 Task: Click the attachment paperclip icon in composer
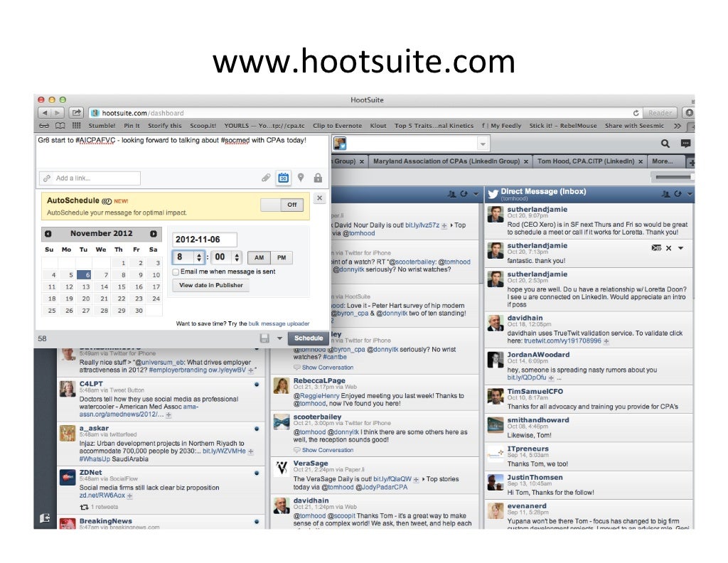point(266,177)
